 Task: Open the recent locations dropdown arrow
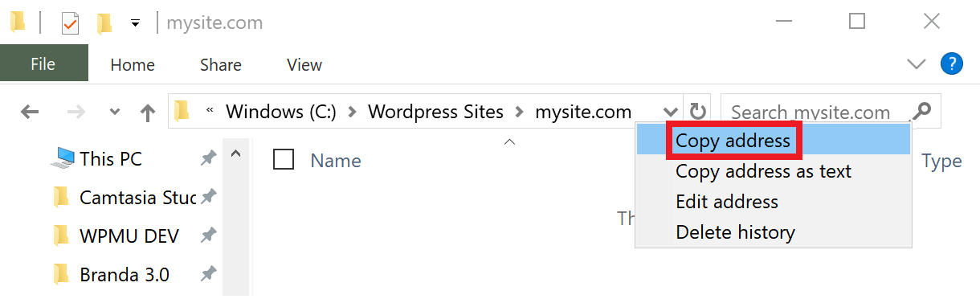point(114,113)
